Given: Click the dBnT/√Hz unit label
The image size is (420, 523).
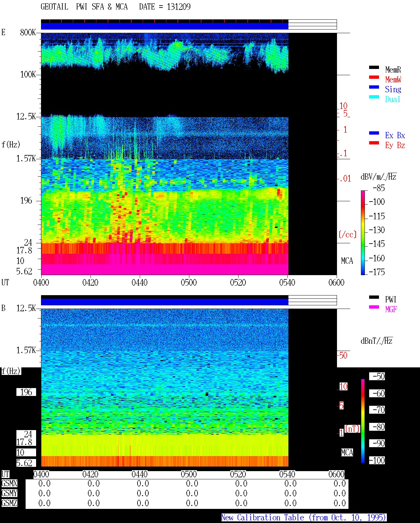Looking at the screenshot, I should pos(377,341).
